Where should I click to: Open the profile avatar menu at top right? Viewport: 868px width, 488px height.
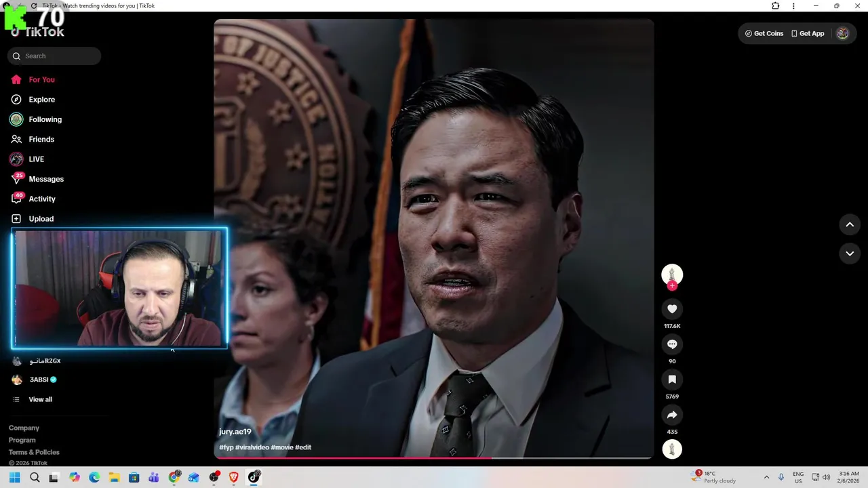point(842,33)
